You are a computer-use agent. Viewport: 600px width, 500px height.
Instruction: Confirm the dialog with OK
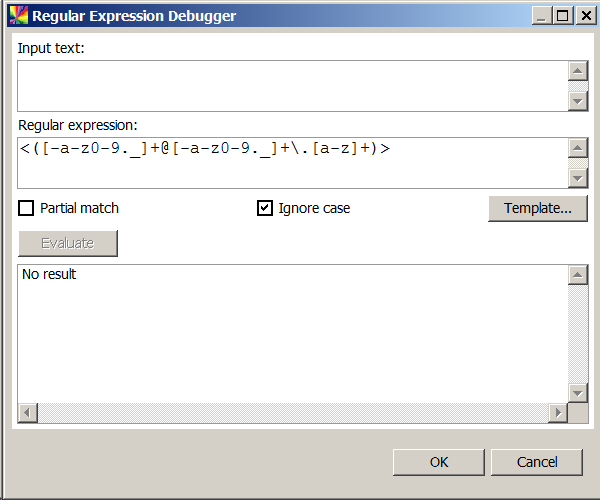(x=439, y=462)
